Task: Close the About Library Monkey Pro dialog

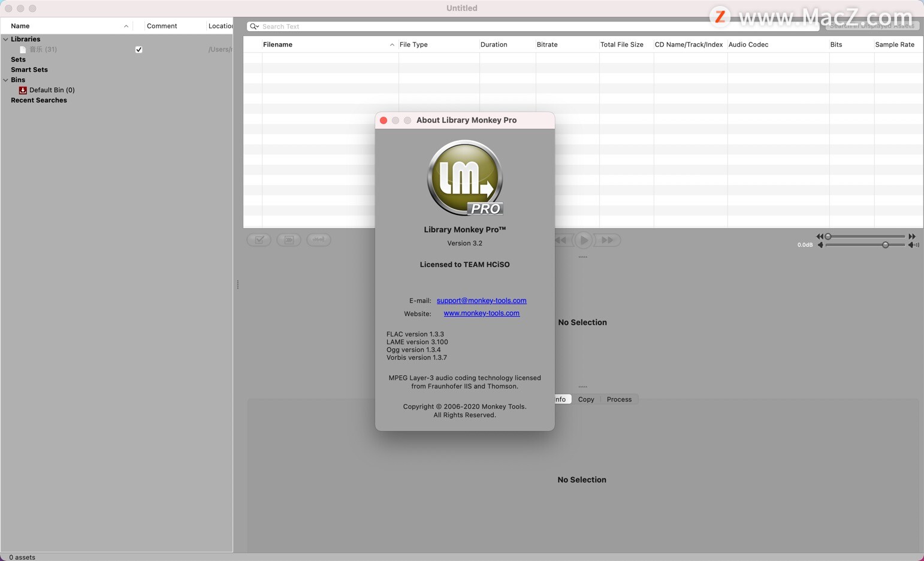Action: [x=384, y=120]
